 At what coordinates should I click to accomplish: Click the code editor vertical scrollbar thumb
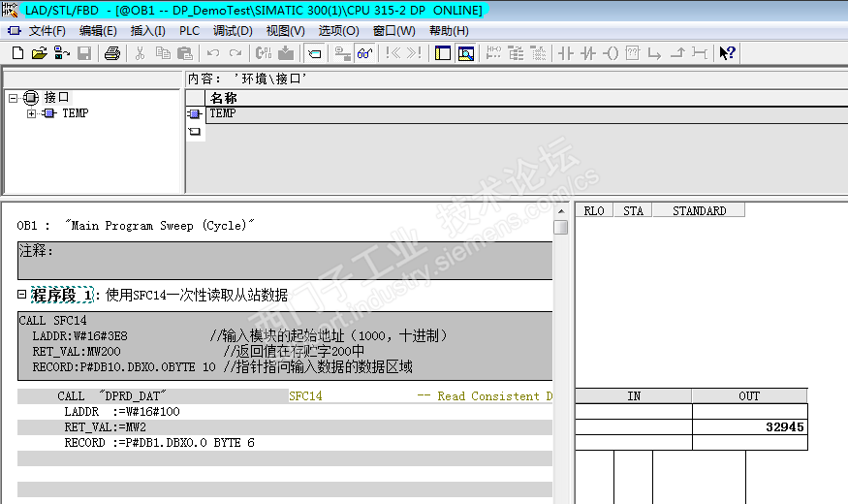pos(561,227)
